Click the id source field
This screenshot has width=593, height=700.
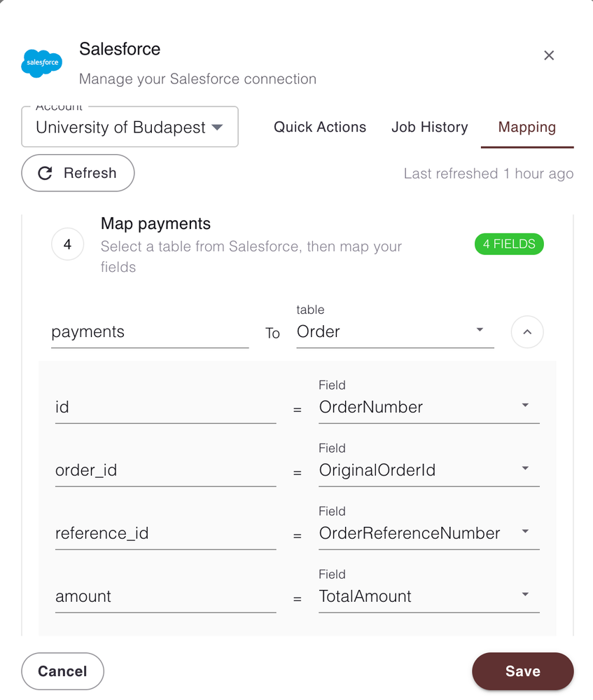(x=165, y=407)
